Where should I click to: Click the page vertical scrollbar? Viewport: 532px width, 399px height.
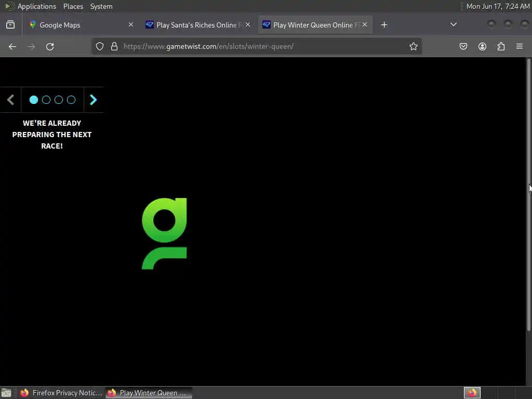528,194
